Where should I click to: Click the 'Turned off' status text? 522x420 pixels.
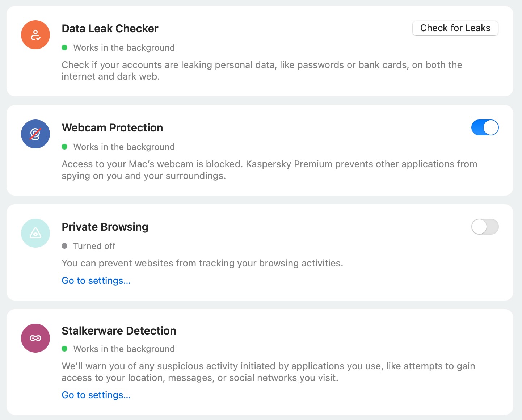click(x=94, y=246)
